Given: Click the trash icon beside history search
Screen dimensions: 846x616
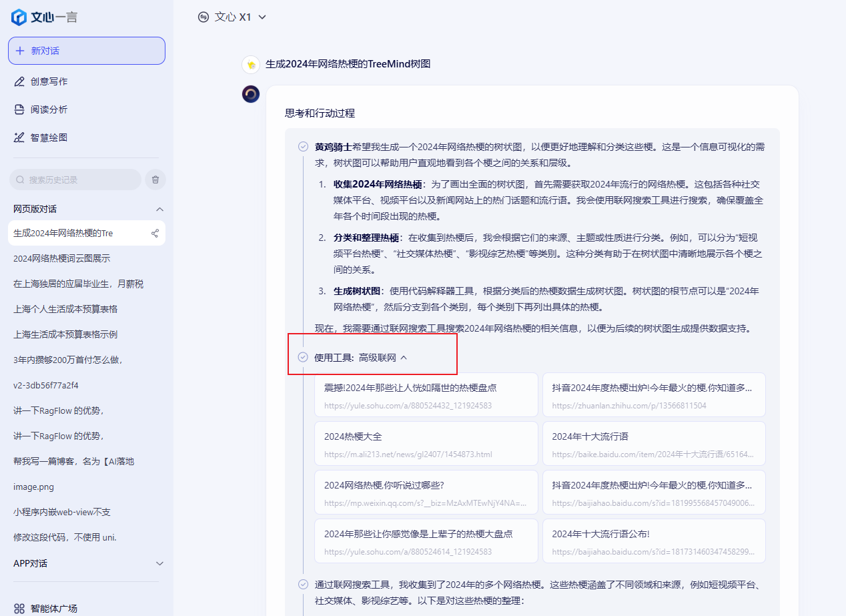Looking at the screenshot, I should (155, 180).
